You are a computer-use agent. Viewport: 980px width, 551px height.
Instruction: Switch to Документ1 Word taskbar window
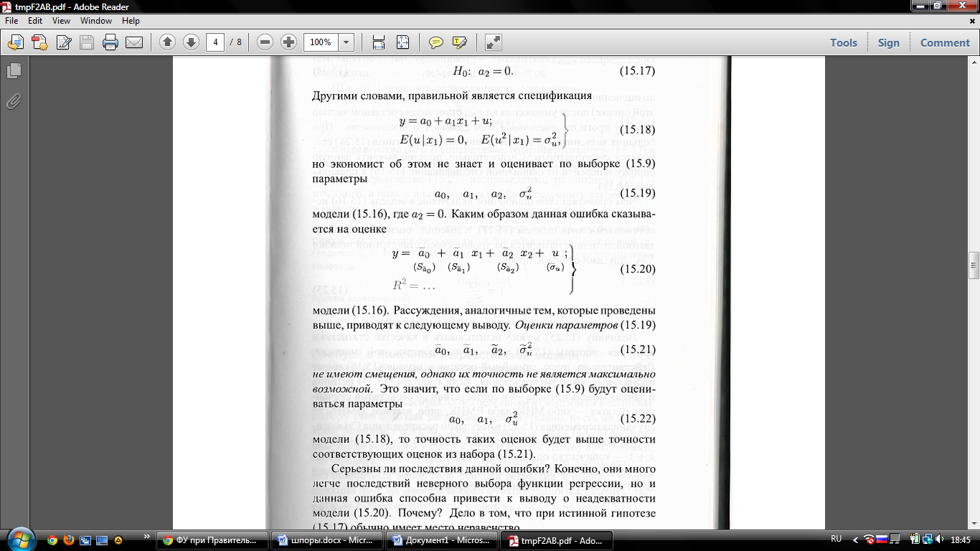pyautogui.click(x=442, y=540)
